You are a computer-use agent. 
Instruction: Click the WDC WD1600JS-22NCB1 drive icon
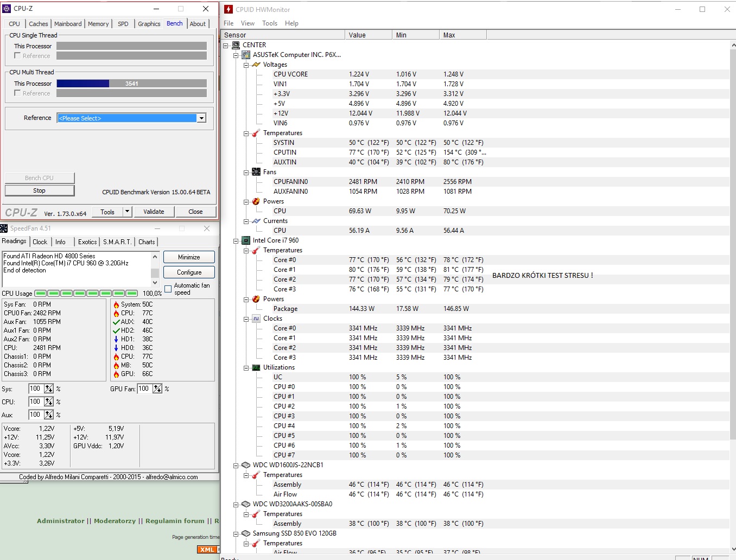246,465
